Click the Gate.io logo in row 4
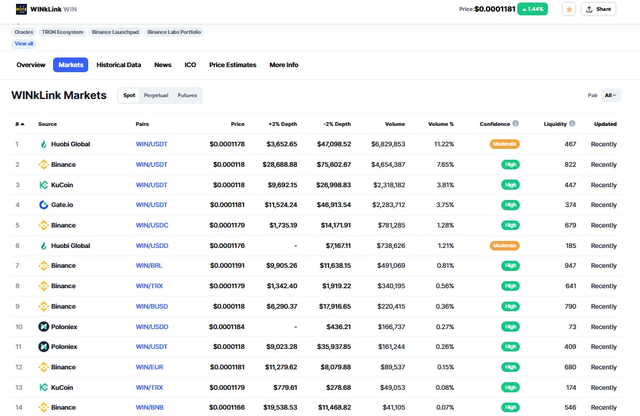This screenshot has width=640, height=416. tap(43, 205)
